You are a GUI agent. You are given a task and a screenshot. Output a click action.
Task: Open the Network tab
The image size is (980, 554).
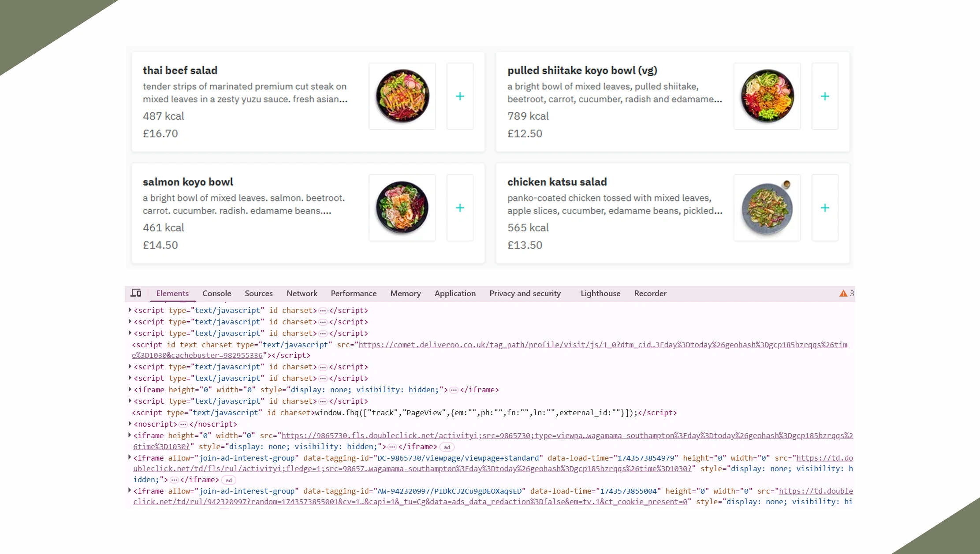coord(302,294)
